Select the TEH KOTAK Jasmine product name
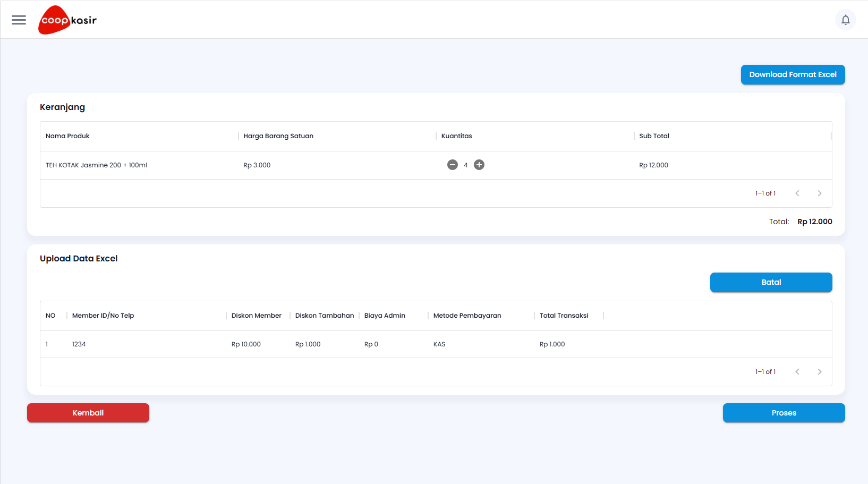 pos(96,165)
